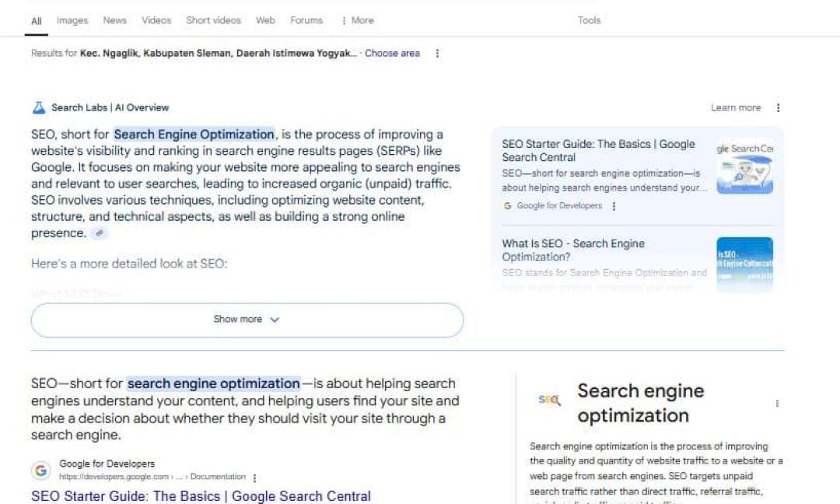Click highlighted "search engine optimization" in featured snippet
The width and height of the screenshot is (840, 504).
[213, 383]
